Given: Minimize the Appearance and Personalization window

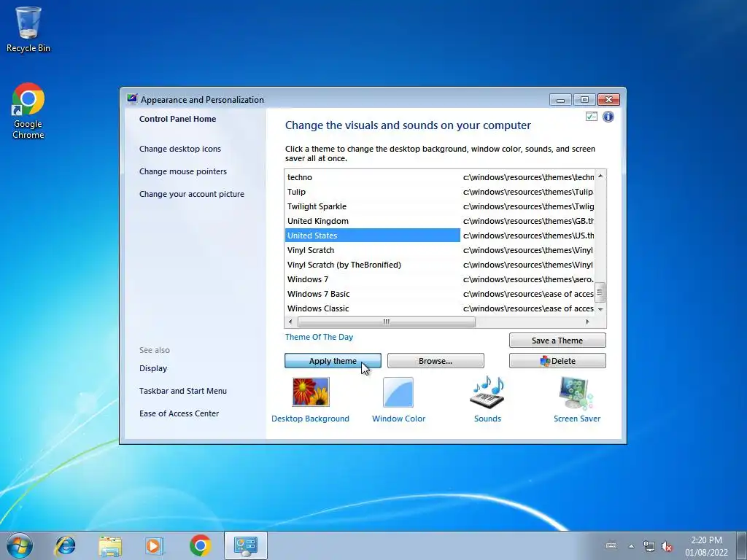Looking at the screenshot, I should tap(560, 99).
